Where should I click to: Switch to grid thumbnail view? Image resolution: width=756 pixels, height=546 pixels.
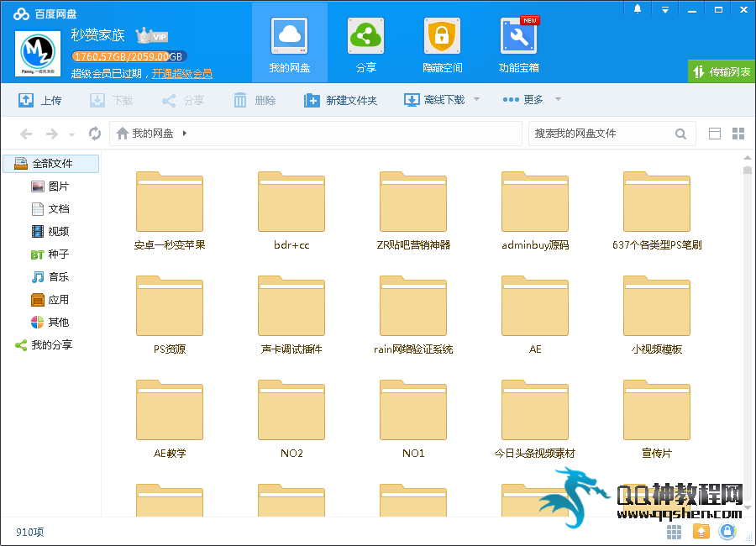pos(738,134)
